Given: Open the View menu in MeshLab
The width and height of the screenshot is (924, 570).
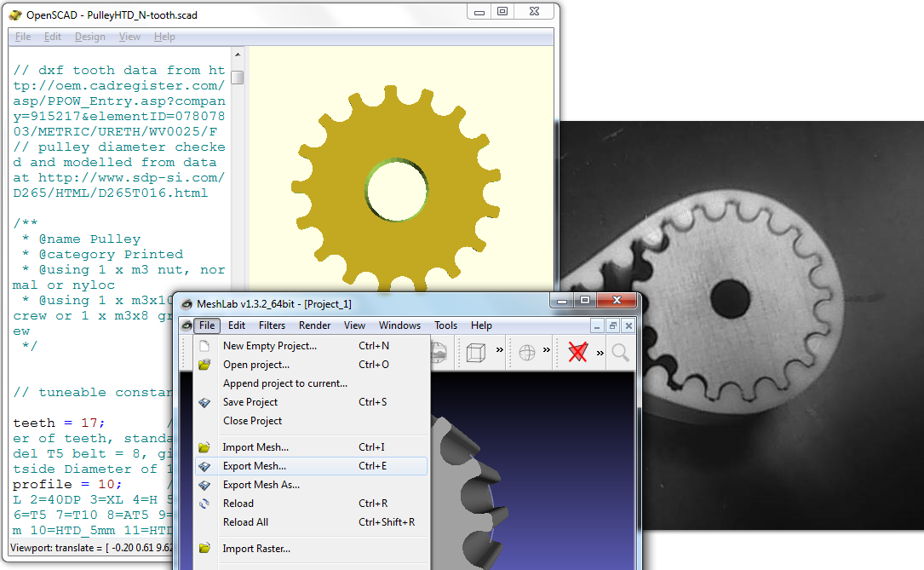Looking at the screenshot, I should [x=355, y=325].
